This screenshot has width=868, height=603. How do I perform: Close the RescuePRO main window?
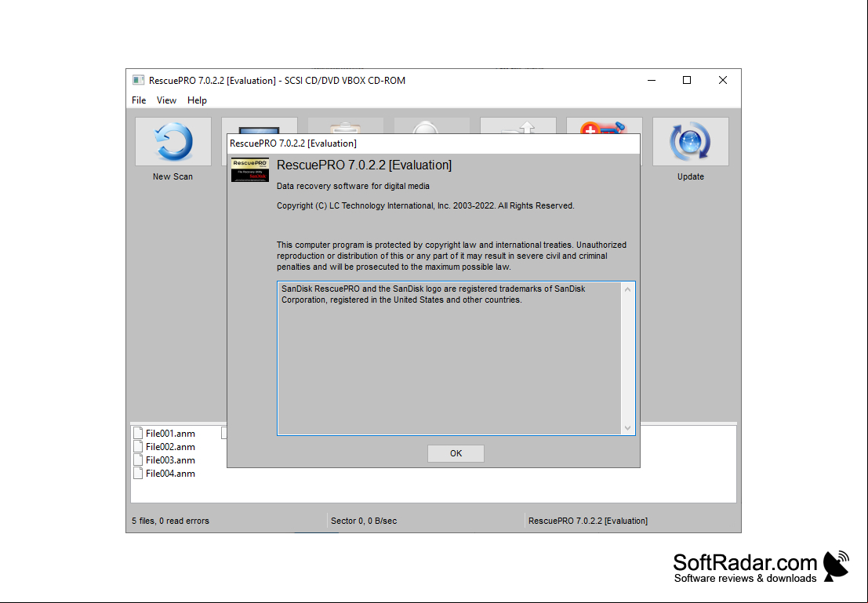click(722, 80)
